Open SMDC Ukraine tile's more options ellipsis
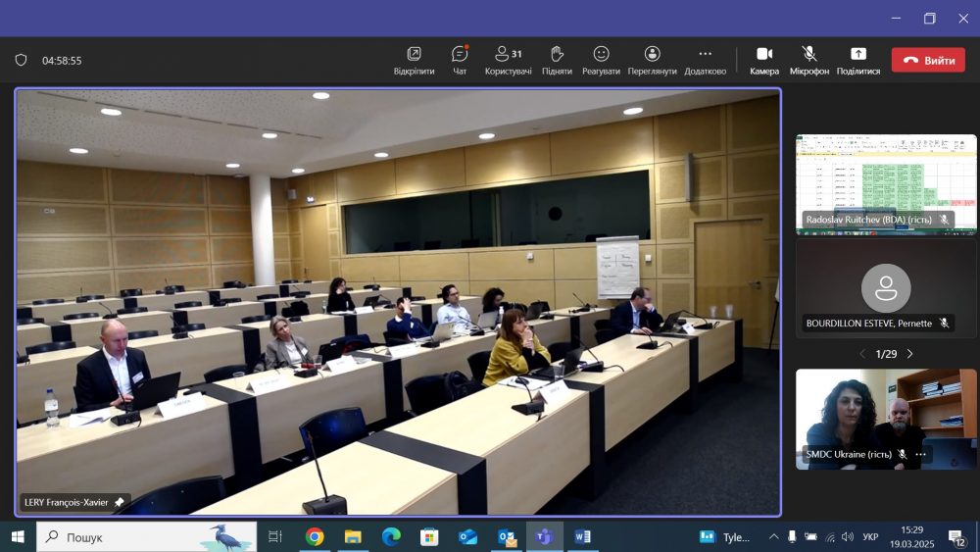Viewport: 980px width, 552px height. click(x=920, y=454)
